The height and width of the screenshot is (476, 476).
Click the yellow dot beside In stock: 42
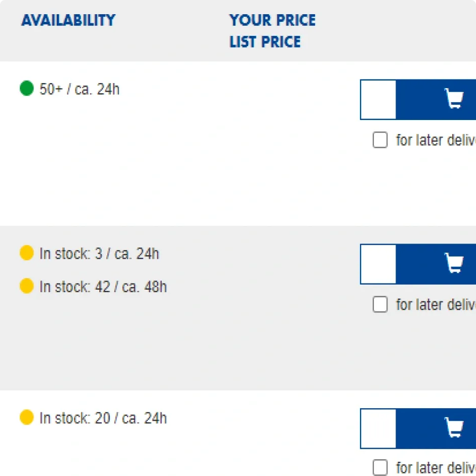26,286
